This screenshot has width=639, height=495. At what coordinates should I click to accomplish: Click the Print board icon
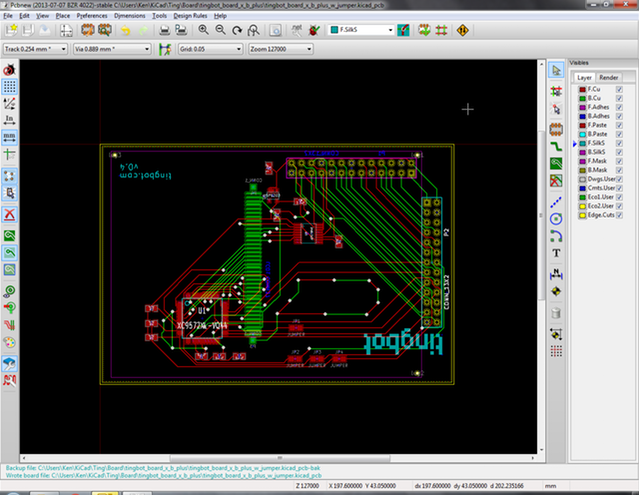click(164, 30)
